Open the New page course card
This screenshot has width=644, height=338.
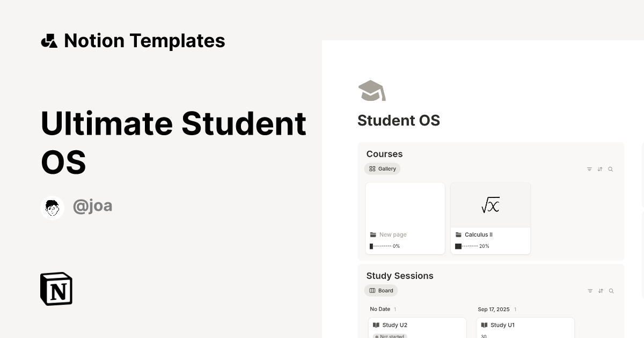(x=405, y=218)
